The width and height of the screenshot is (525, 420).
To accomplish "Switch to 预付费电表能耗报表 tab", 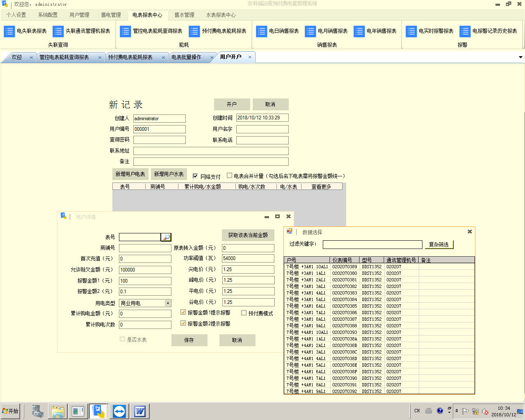I will pos(130,57).
